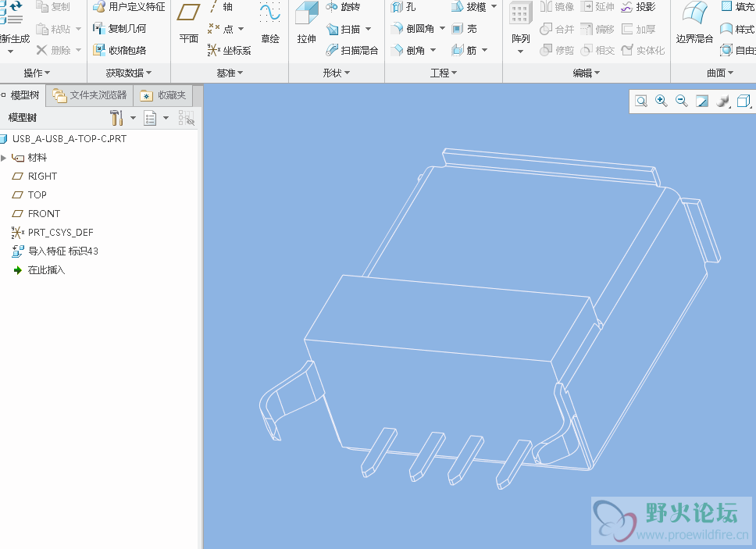This screenshot has height=549, width=756.
Task: Open saved view orientations icon
Action: click(744, 102)
